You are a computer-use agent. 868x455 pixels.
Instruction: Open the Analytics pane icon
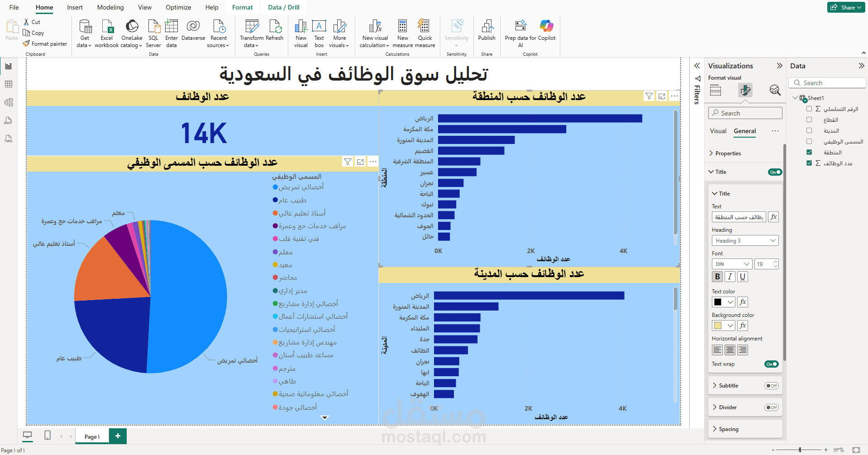point(775,90)
